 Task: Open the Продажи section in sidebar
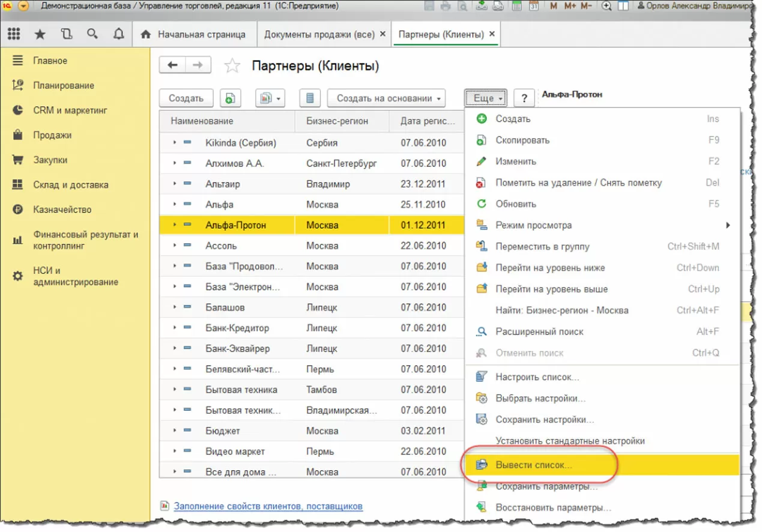(52, 135)
